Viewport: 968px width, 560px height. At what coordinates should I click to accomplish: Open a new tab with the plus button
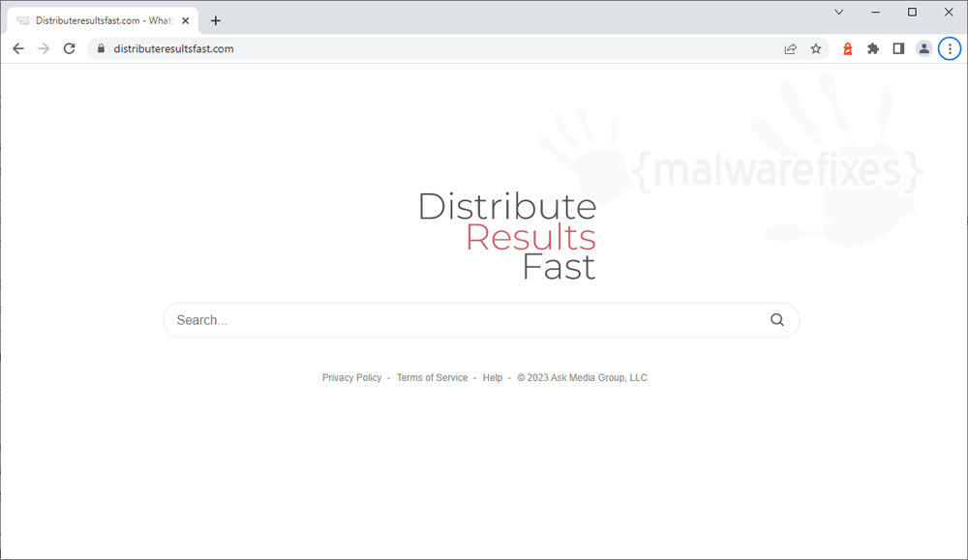(216, 21)
